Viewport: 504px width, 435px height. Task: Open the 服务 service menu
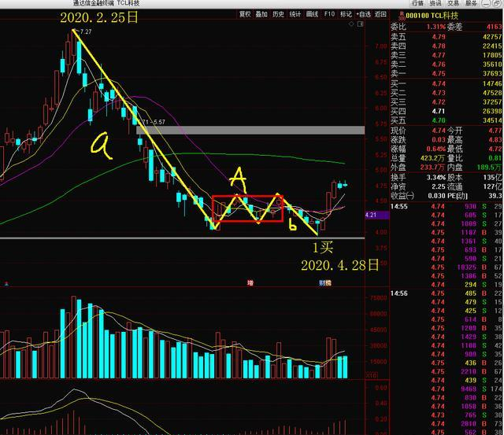click(471, 3)
